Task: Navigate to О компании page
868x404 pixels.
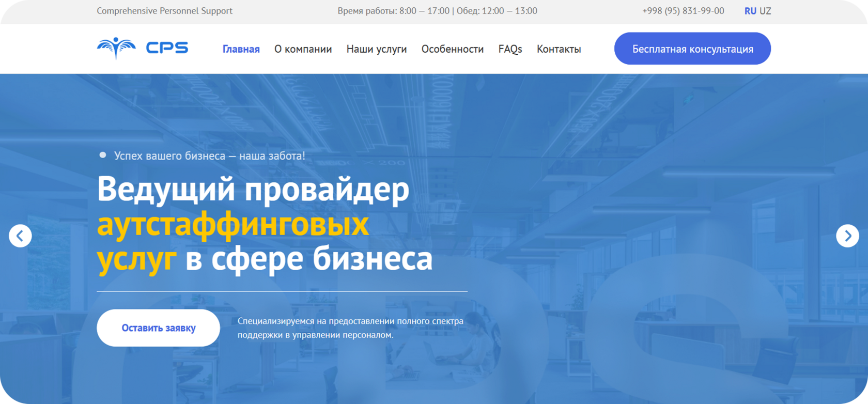Action: (303, 49)
